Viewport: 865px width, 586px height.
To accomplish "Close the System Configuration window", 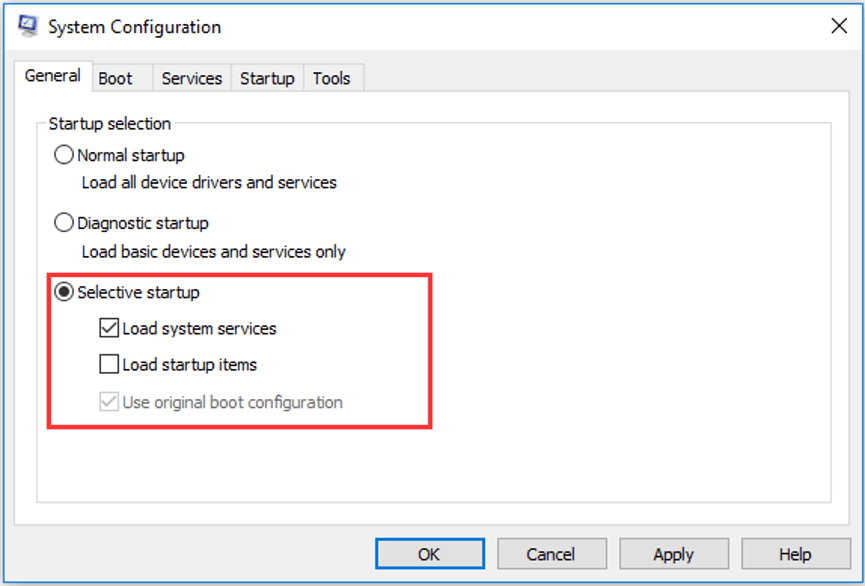I will tap(839, 25).
